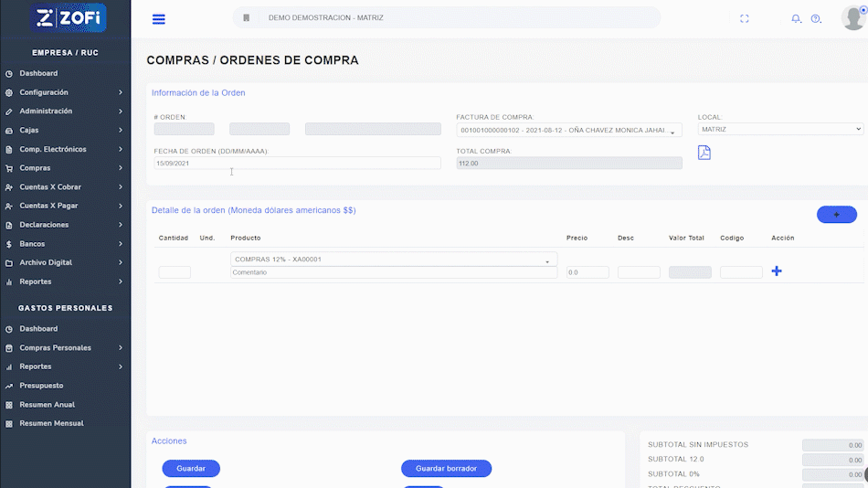Screen dimensions: 868x488
Task: Open the product COMPRAS 12% dropdown
Action: tap(394, 260)
